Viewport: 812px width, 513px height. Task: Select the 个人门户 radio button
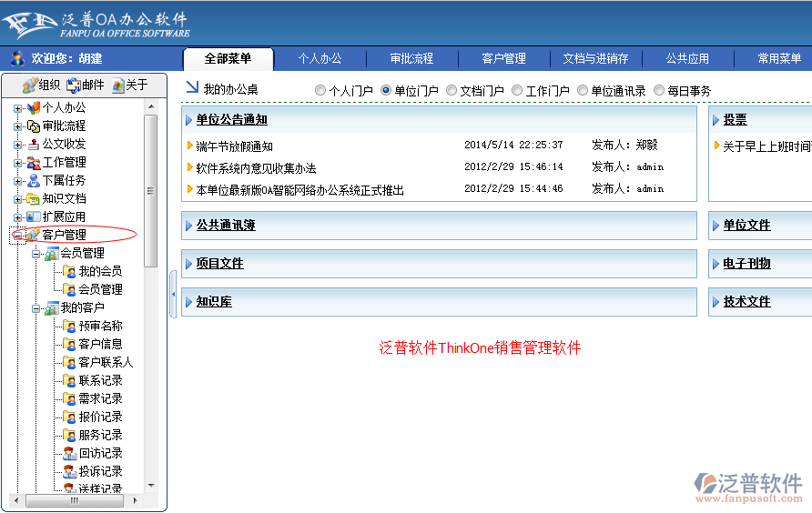pos(320,91)
